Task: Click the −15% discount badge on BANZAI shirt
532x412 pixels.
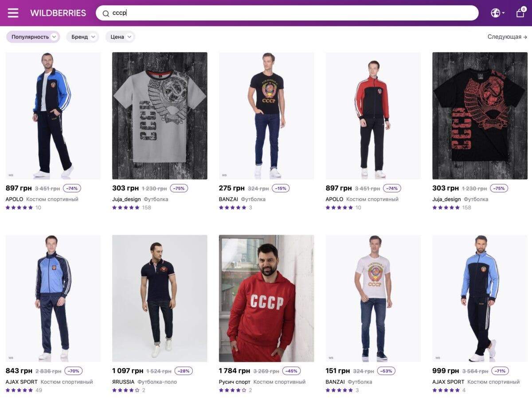Action: coord(280,188)
